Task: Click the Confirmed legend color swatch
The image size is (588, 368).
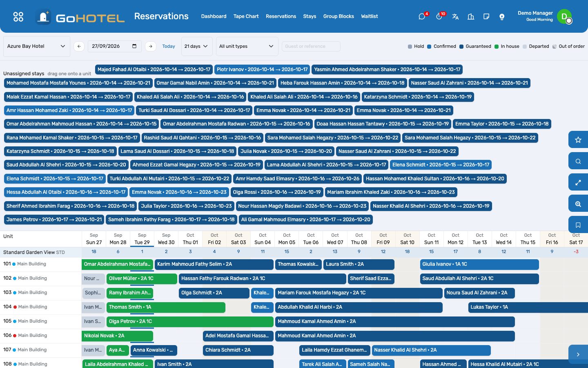Action: [429, 47]
